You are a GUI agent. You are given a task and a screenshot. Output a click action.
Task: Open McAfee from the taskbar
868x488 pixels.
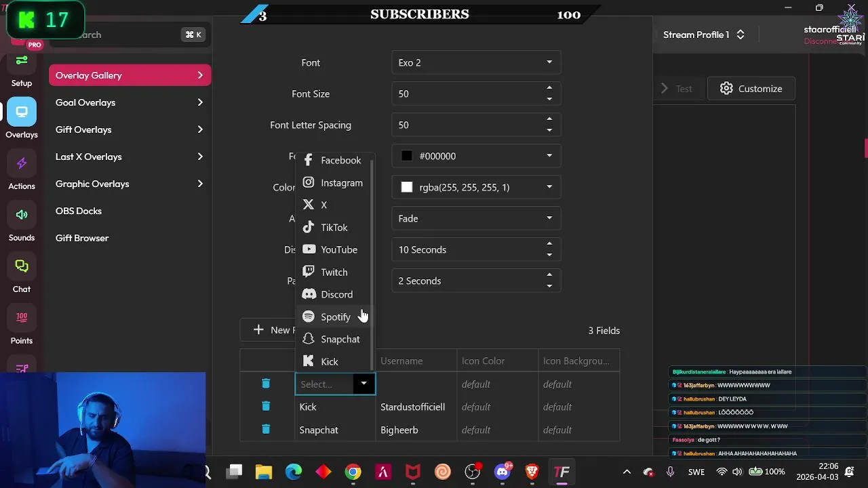[x=413, y=472]
